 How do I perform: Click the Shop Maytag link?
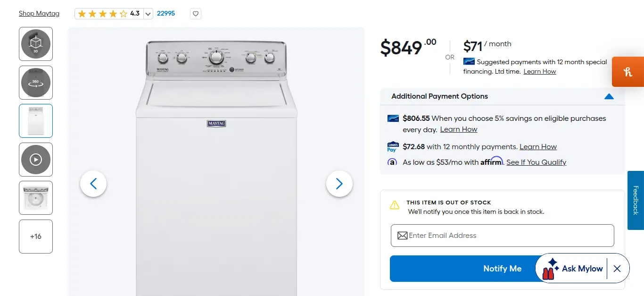click(x=39, y=13)
